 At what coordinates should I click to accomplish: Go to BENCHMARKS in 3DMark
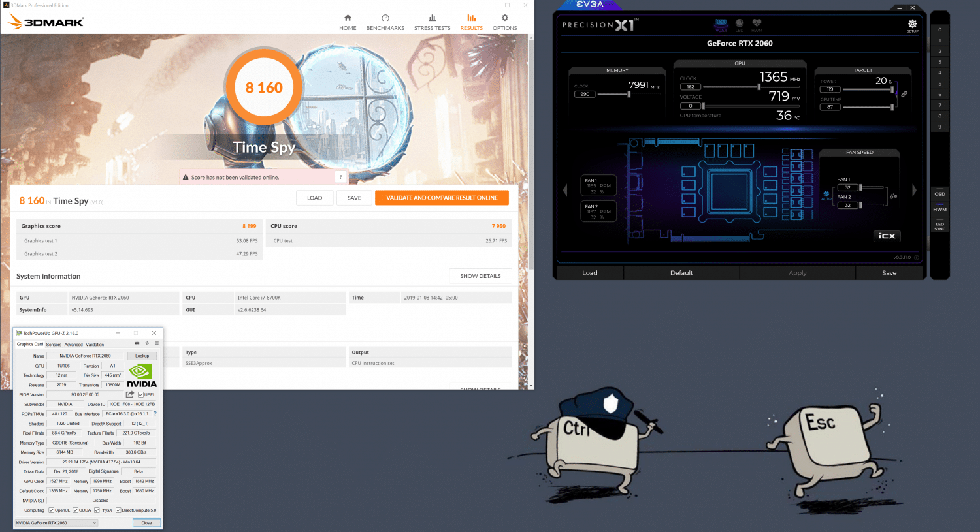click(385, 22)
